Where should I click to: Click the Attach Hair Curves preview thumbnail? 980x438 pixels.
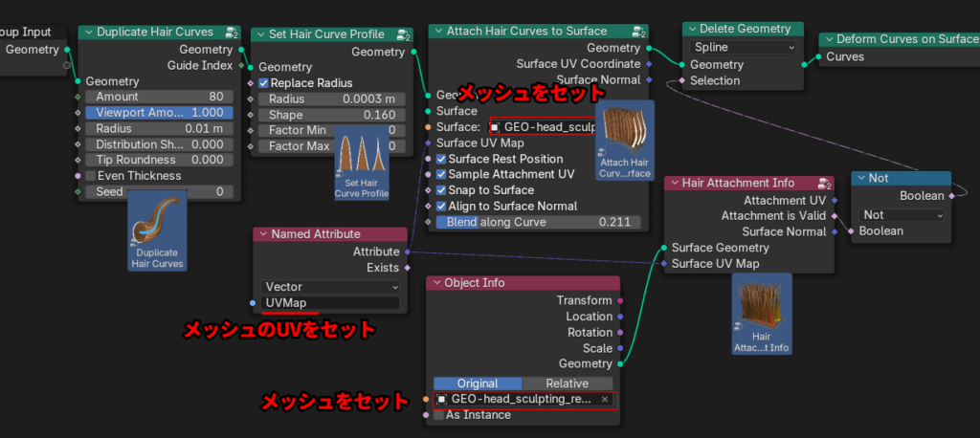click(x=624, y=141)
